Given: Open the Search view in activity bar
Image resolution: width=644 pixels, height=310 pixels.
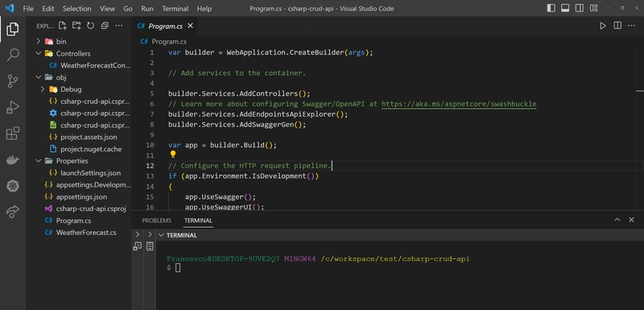Looking at the screenshot, I should click(13, 55).
